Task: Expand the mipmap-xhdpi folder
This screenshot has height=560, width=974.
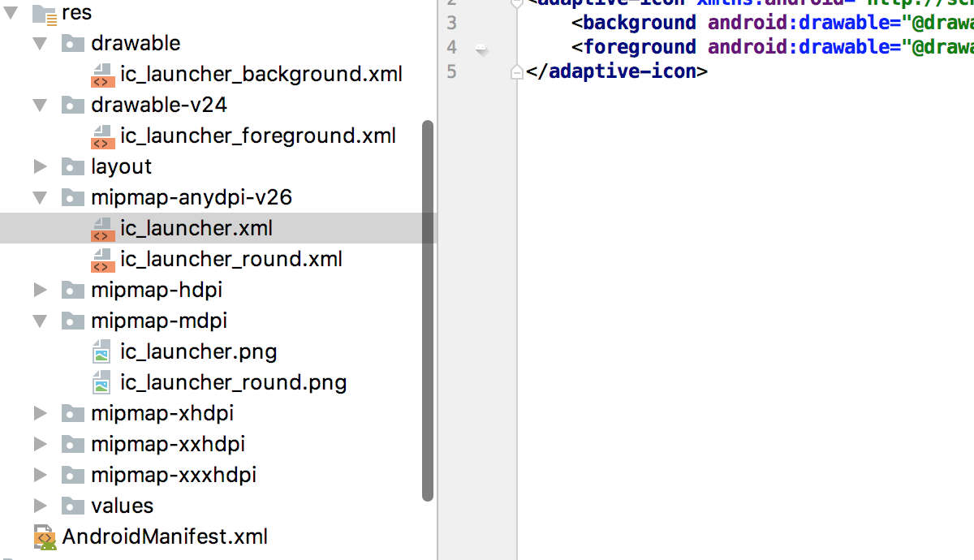Action: [41, 413]
